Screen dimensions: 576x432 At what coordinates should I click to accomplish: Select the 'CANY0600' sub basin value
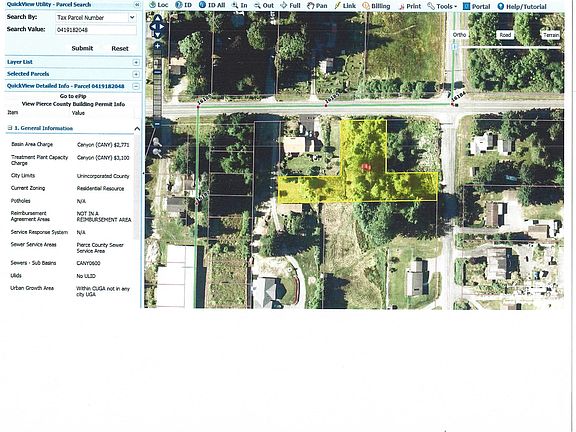pos(88,263)
